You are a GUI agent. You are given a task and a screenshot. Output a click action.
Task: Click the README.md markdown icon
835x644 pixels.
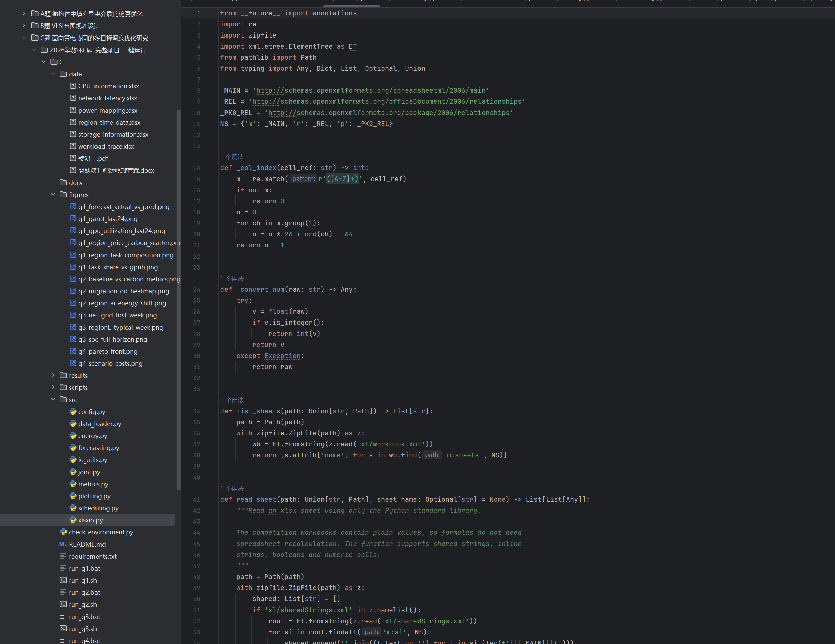[63, 544]
